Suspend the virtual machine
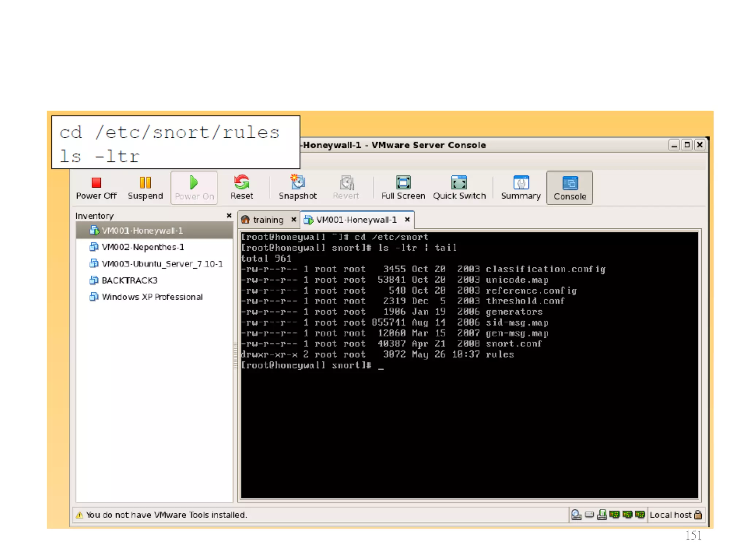Screen dimensions: 747x560 tap(145, 188)
